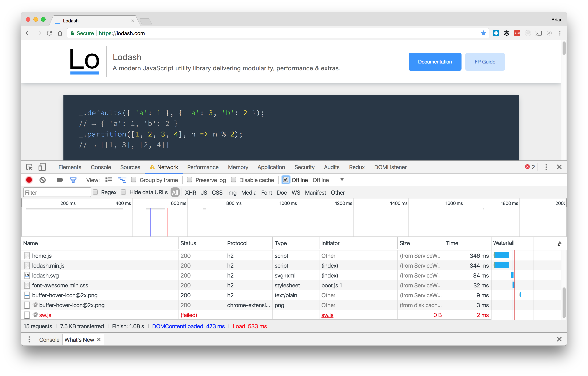Open the Chrome three-dot browser menu

point(560,33)
